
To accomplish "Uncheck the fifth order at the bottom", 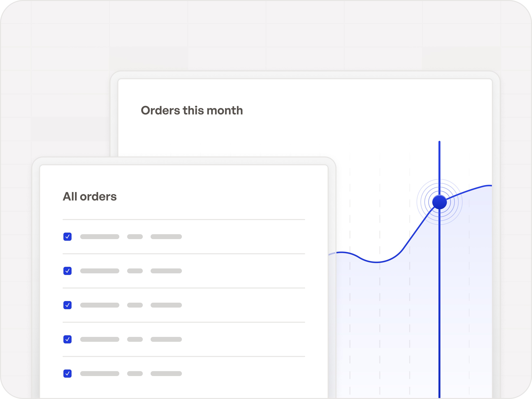I will [x=68, y=374].
